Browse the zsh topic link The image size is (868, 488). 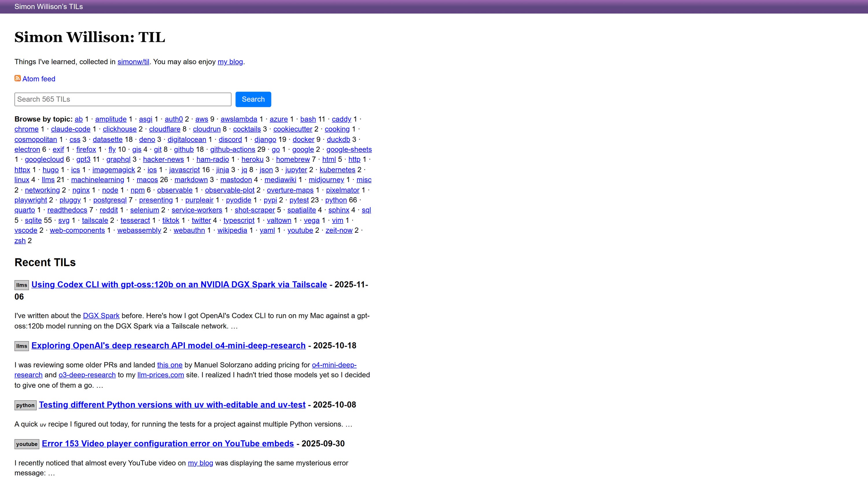(x=20, y=241)
